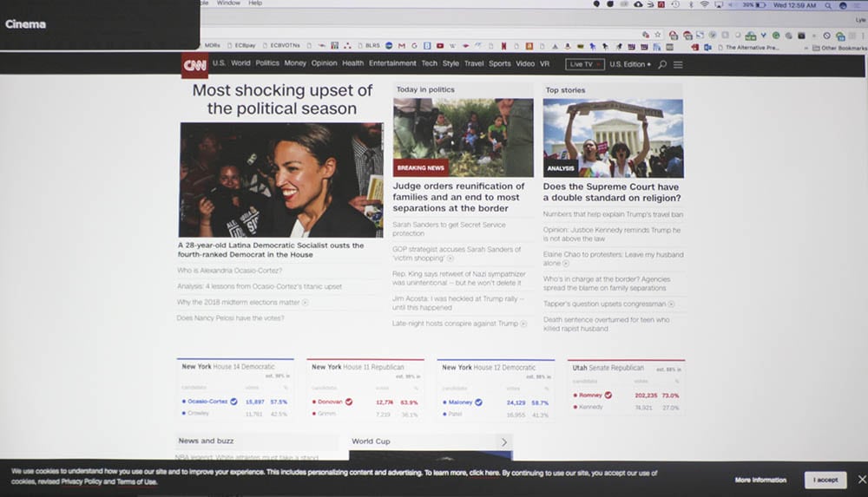The height and width of the screenshot is (497, 868).
Task: Click the I accept cookies button
Action: point(825,480)
